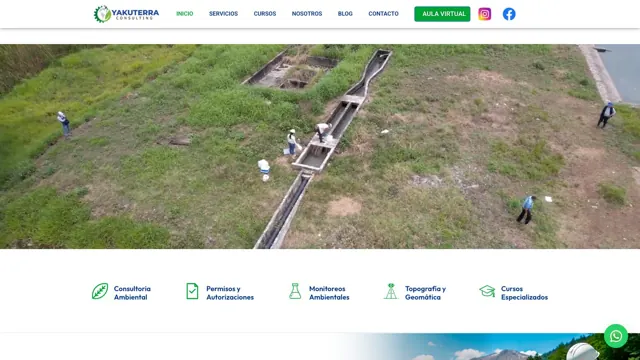The height and width of the screenshot is (360, 640).
Task: Open the Blog menu item
Action: point(345,14)
